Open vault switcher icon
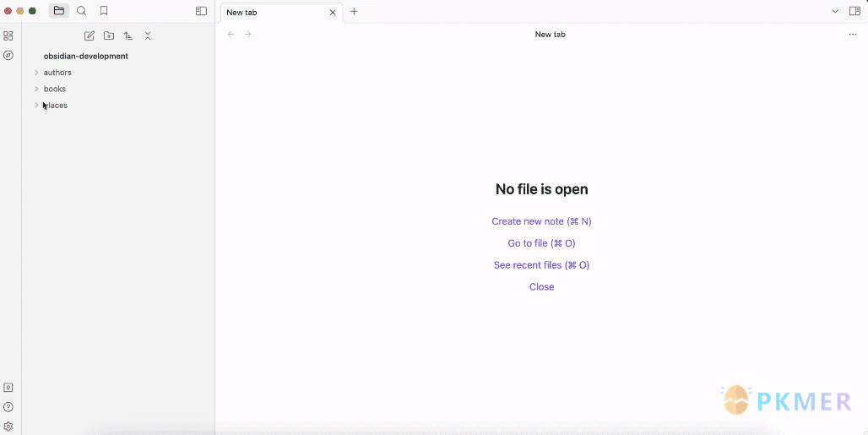The width and height of the screenshot is (868, 435). [8, 388]
